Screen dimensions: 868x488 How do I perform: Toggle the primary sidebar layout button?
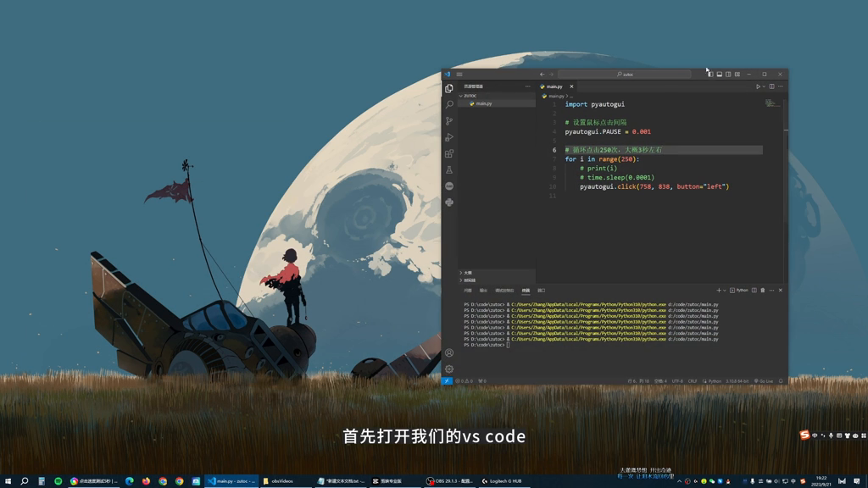(x=710, y=75)
